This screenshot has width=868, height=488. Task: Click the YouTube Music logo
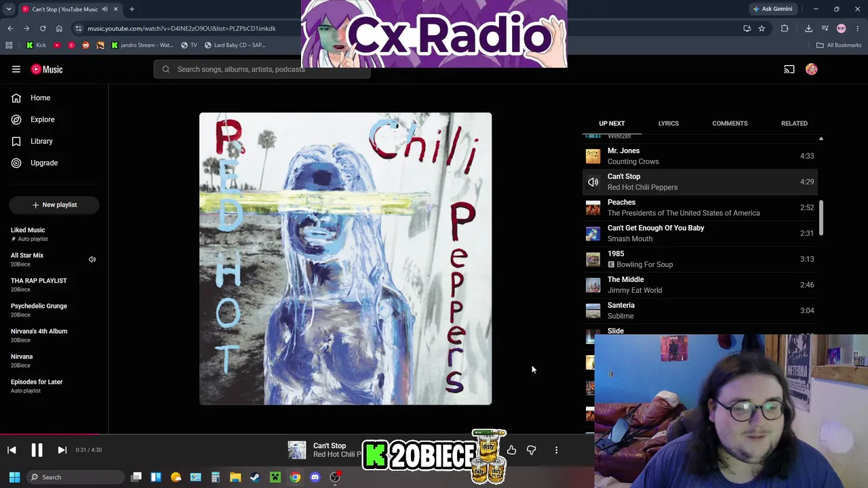[x=47, y=69]
